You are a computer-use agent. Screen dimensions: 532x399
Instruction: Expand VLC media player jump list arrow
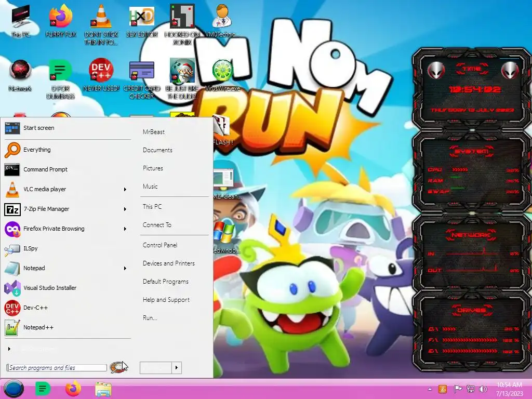coord(125,189)
